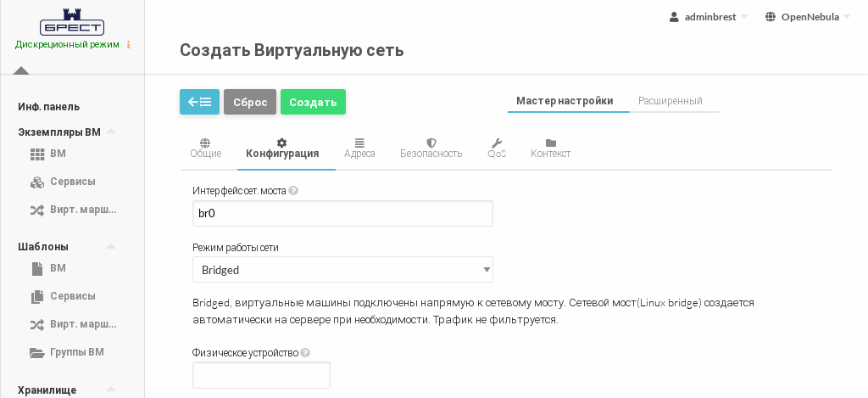Go back with the list arrow button
The height and width of the screenshot is (398, 868).
(199, 102)
